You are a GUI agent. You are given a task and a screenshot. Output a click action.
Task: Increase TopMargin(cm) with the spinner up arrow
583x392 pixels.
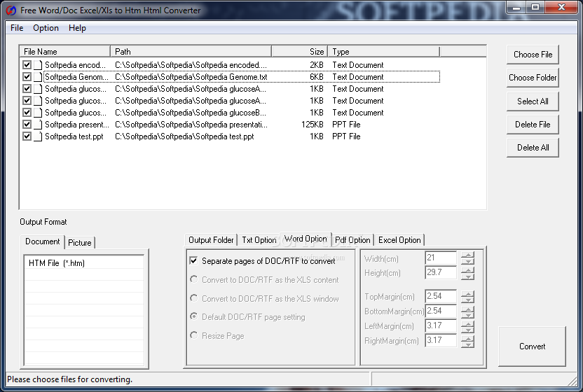pyautogui.click(x=468, y=293)
